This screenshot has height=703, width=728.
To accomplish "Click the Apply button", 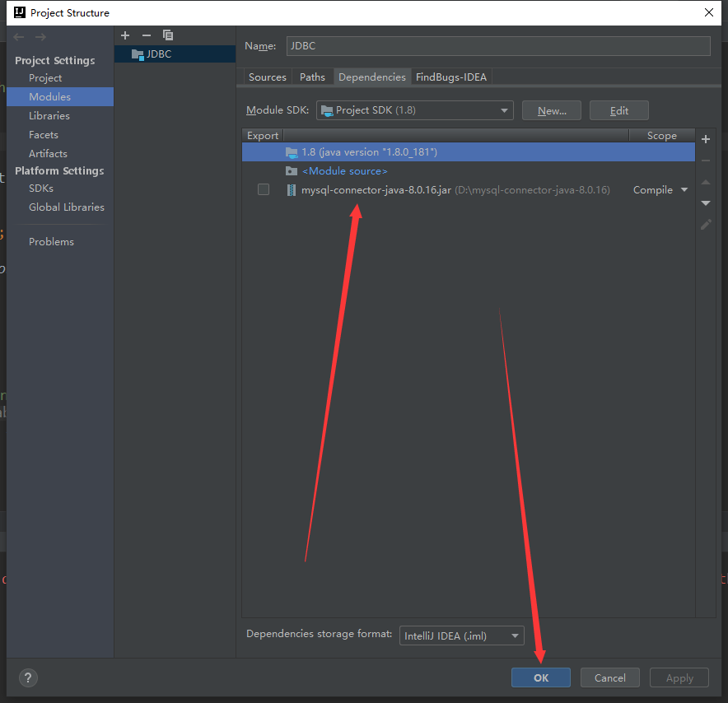I will click(679, 677).
